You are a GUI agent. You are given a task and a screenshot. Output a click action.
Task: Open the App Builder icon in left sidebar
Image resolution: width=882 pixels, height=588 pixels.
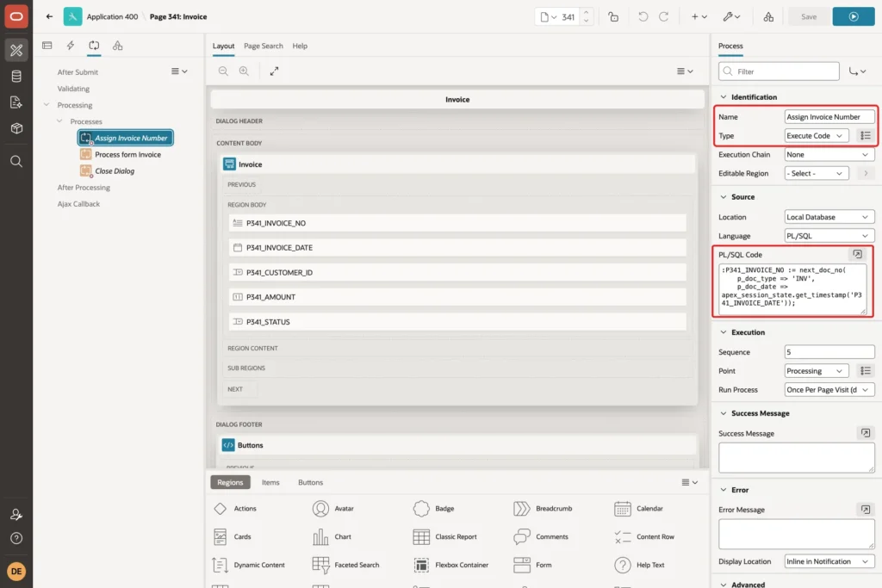pyautogui.click(x=16, y=50)
